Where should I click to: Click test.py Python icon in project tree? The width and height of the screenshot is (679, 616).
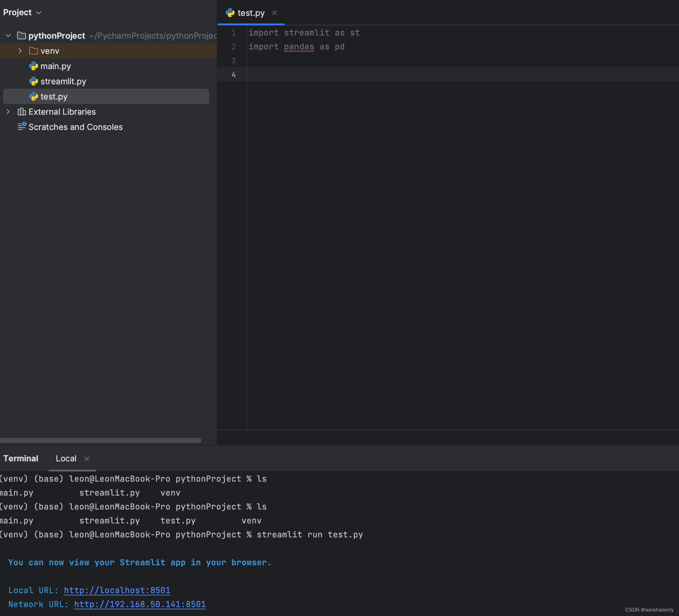coord(33,97)
